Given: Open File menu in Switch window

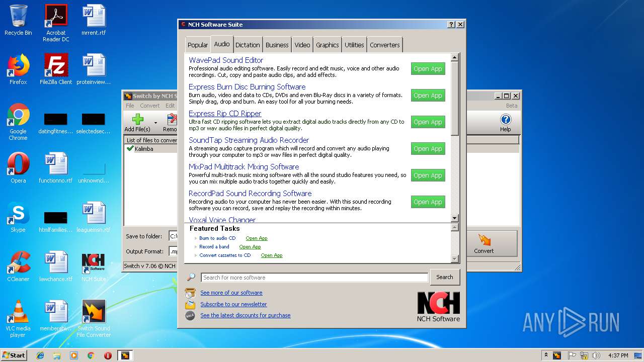Looking at the screenshot, I should pyautogui.click(x=130, y=106).
